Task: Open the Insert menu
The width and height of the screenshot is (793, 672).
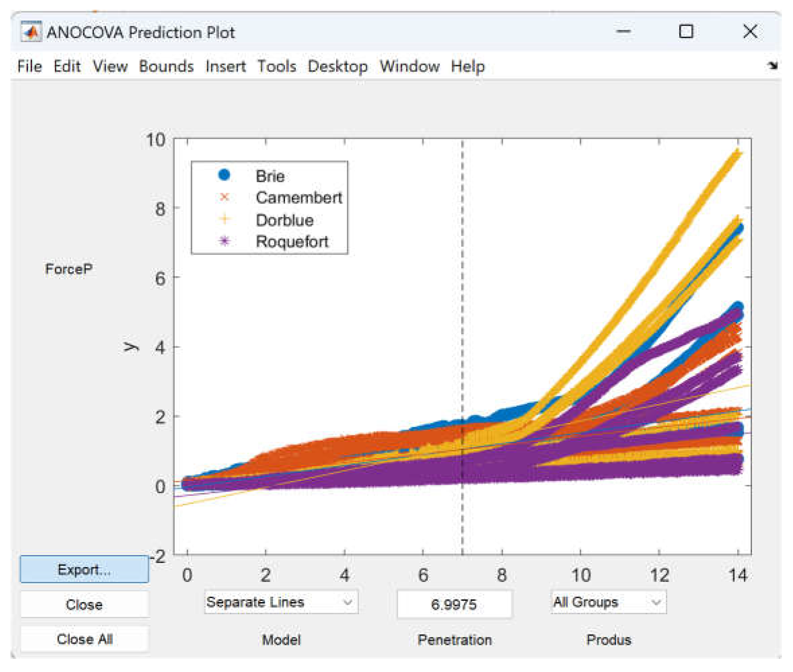Action: pos(226,66)
